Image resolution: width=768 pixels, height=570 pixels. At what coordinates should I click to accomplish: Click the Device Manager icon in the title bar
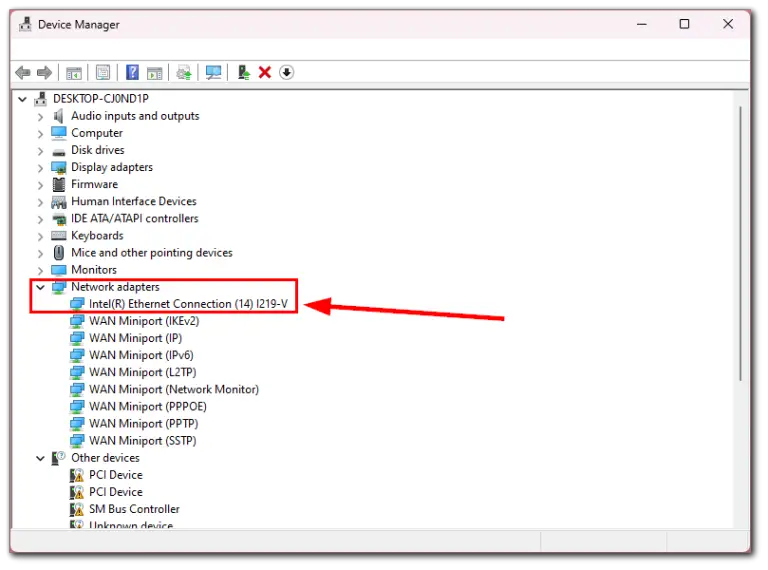click(x=25, y=24)
